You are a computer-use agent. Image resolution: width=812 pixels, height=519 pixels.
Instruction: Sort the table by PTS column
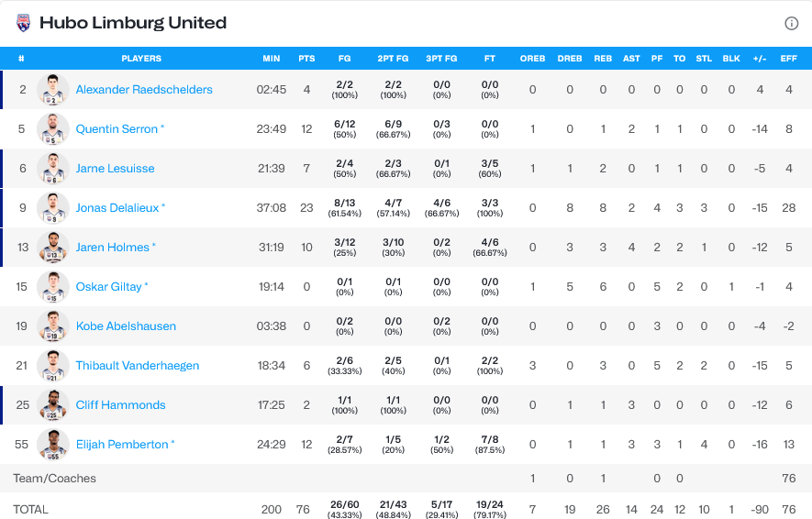306,59
